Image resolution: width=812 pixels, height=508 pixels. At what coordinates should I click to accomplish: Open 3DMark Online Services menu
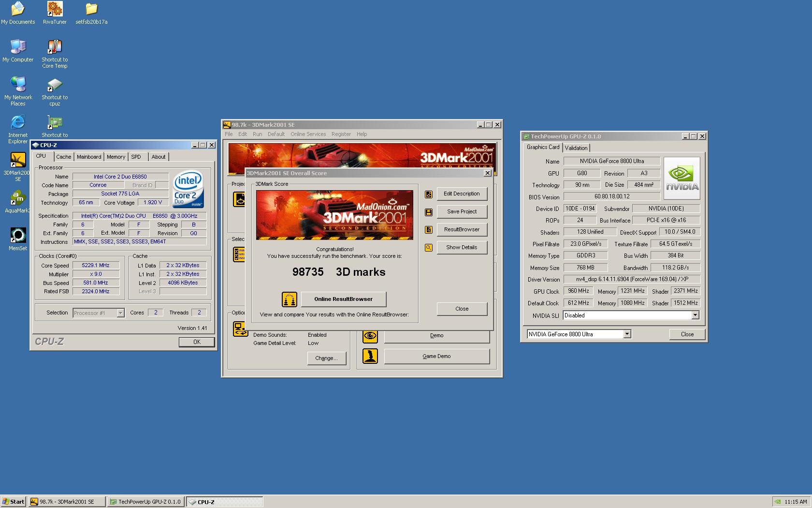tap(308, 134)
